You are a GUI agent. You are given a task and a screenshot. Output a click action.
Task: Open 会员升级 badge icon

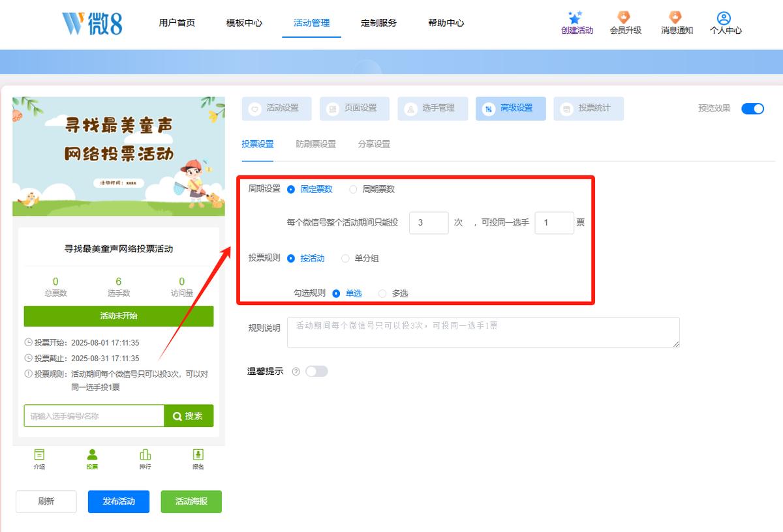click(x=624, y=18)
